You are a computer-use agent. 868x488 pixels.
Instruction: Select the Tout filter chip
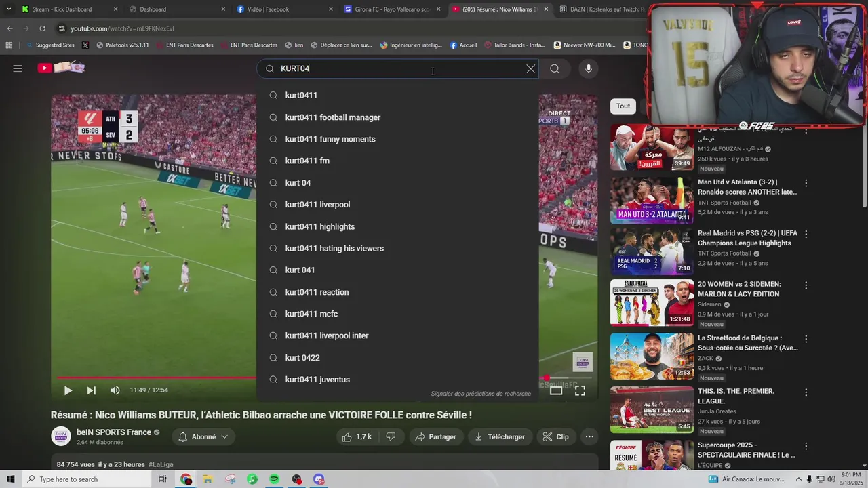click(x=623, y=106)
